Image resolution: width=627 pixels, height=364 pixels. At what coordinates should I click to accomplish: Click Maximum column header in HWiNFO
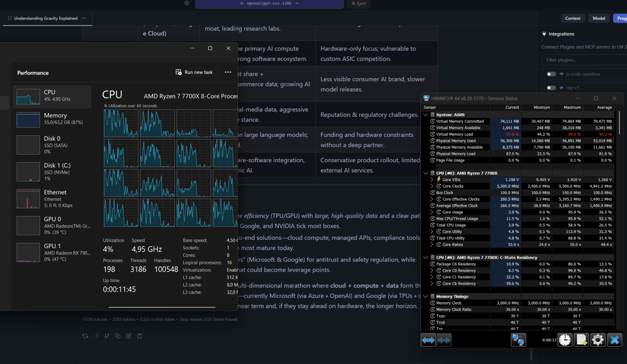coord(568,108)
